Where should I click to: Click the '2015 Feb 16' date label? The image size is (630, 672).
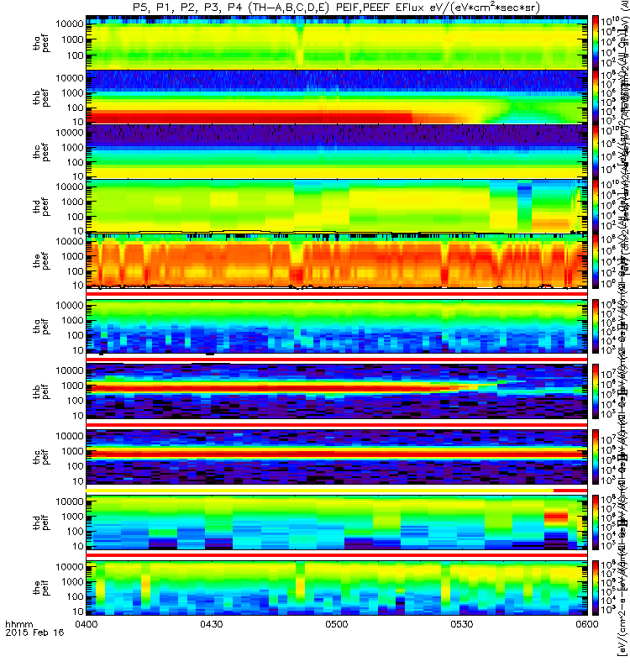tap(34, 633)
